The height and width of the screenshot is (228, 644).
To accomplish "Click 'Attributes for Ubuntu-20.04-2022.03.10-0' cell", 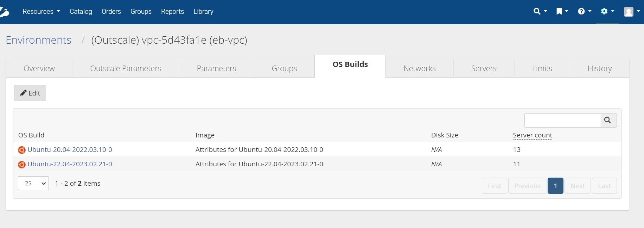I will [x=259, y=150].
